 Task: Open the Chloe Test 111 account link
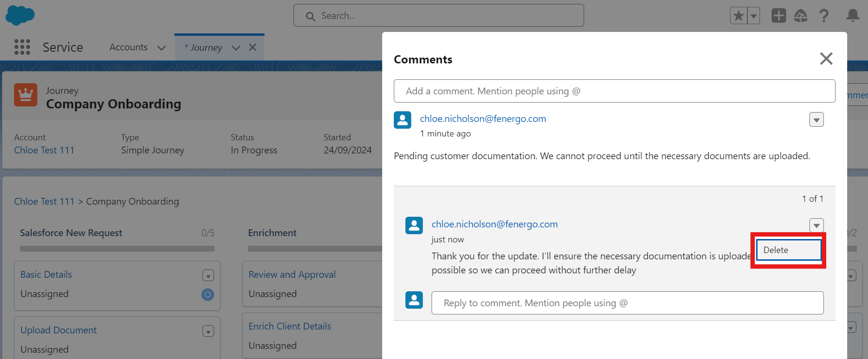click(44, 150)
